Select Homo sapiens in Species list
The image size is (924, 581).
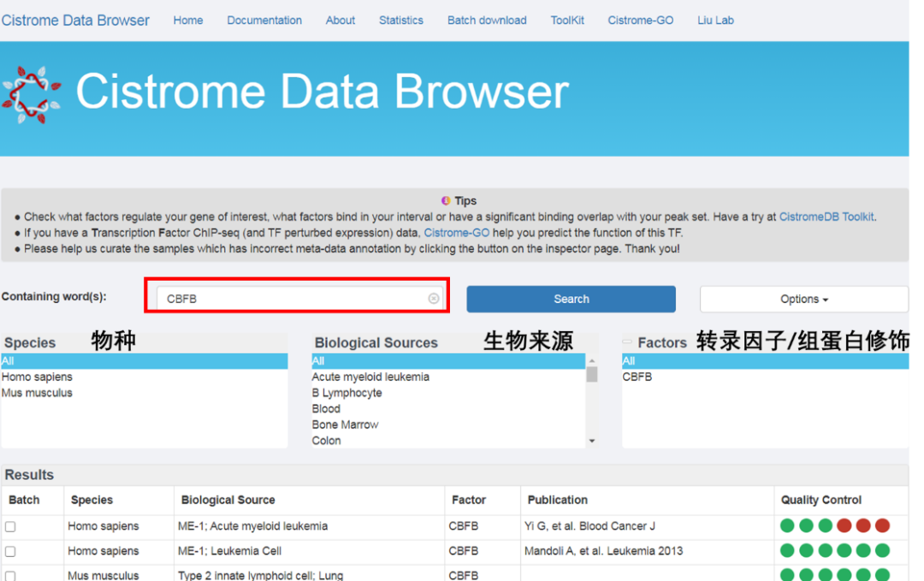pyautogui.click(x=145, y=377)
